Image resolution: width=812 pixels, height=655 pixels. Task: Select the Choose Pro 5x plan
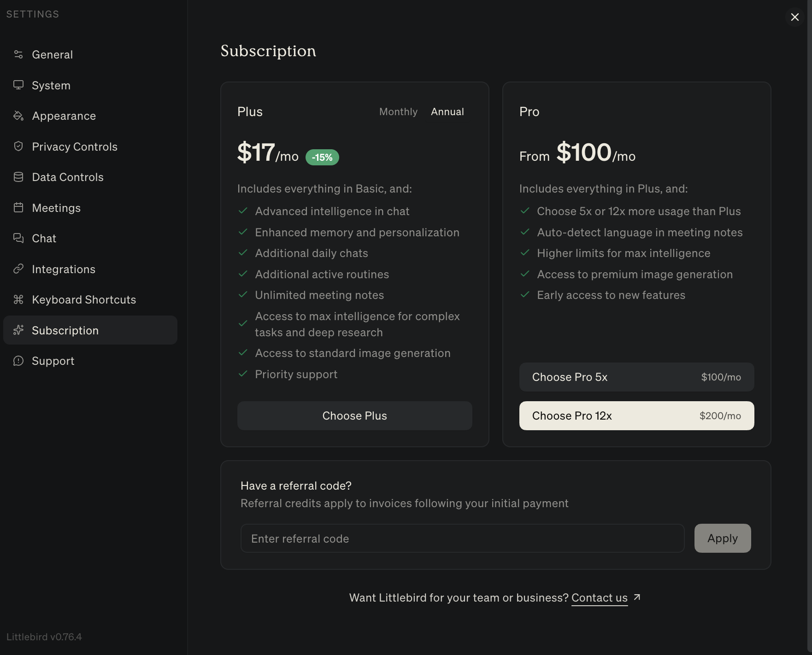point(636,377)
